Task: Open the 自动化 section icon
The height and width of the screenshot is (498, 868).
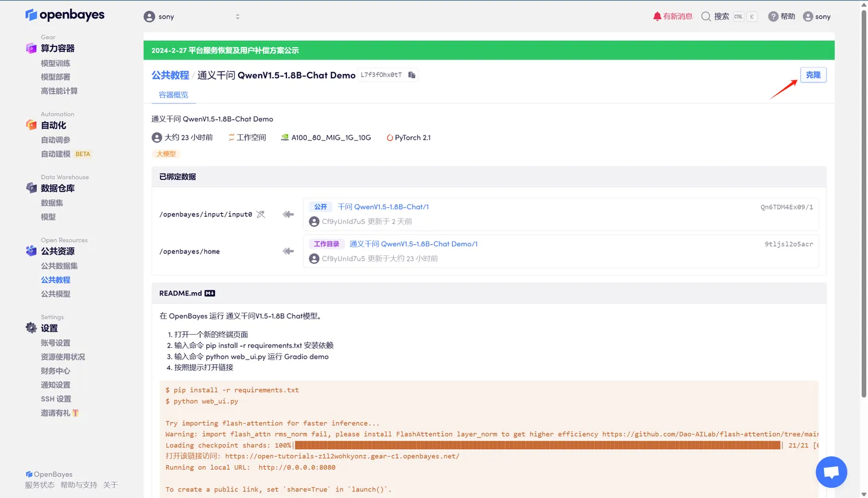Action: pos(31,125)
